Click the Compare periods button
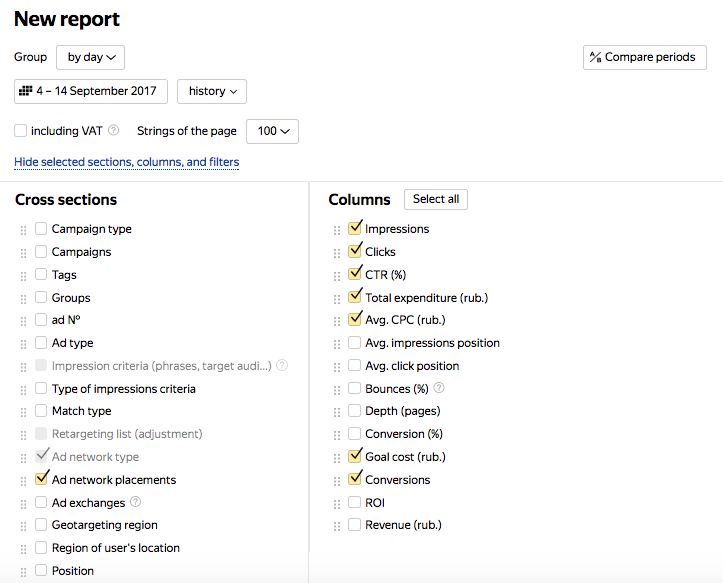The image size is (723, 583). 644,58
